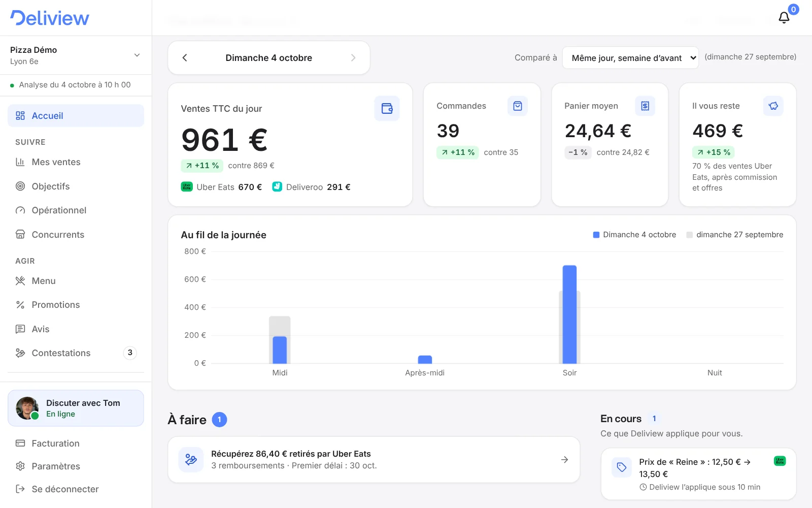Click the blue Soir bar in chart
This screenshot has width=812, height=508.
569,314
